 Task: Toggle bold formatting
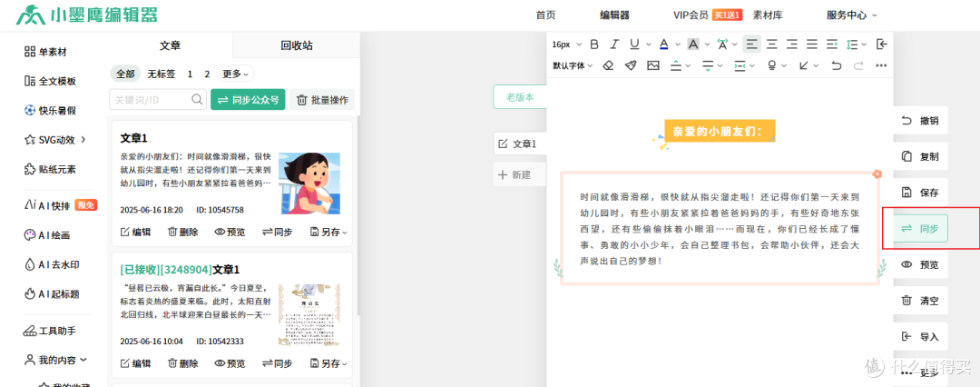tap(594, 44)
